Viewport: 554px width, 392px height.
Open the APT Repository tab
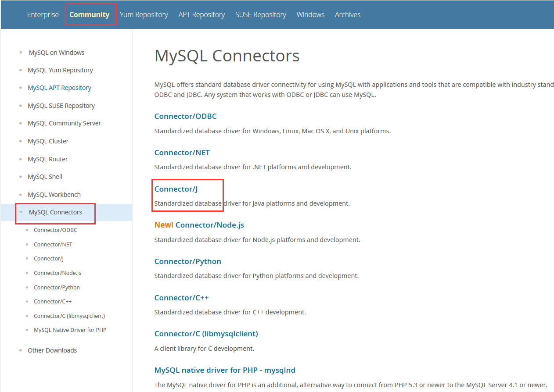(201, 14)
